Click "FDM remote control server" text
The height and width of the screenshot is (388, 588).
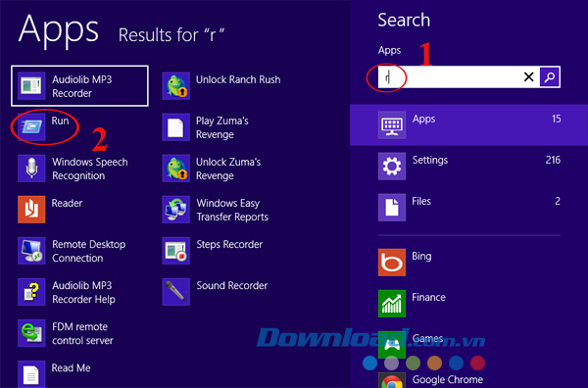(82, 334)
